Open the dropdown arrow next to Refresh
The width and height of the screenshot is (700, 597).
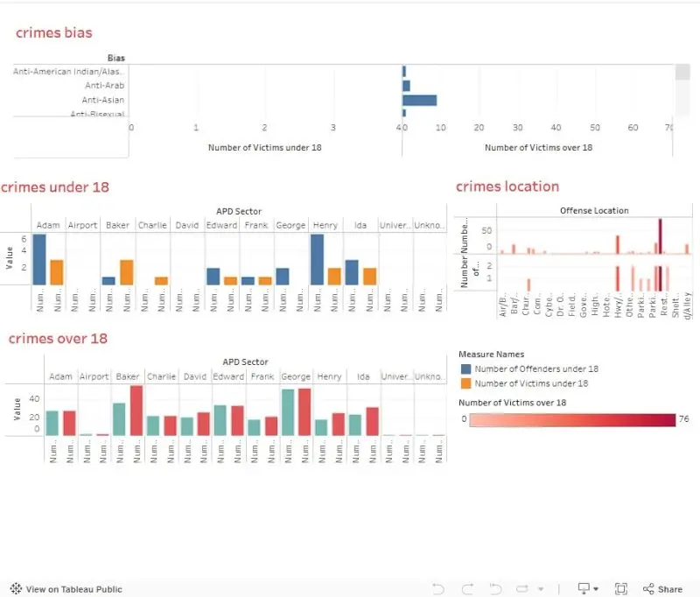[x=541, y=589]
